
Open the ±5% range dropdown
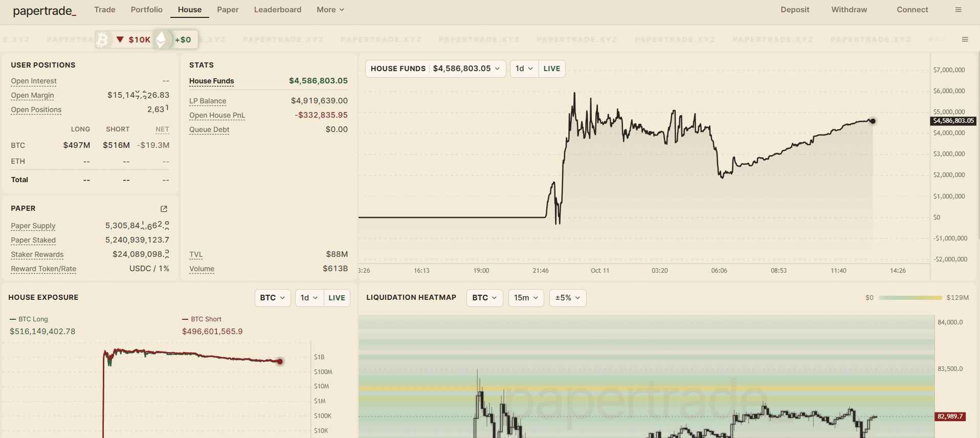568,298
